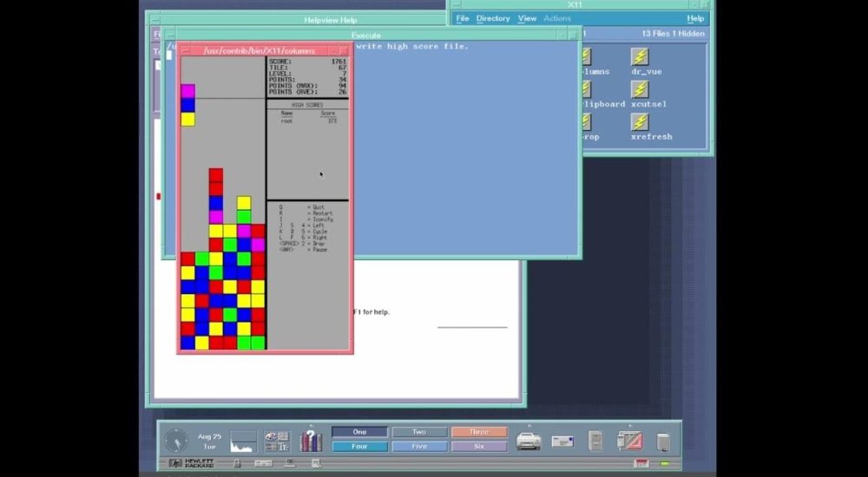
Task: Click the 'R = Restart' key hint
Action: 306,213
